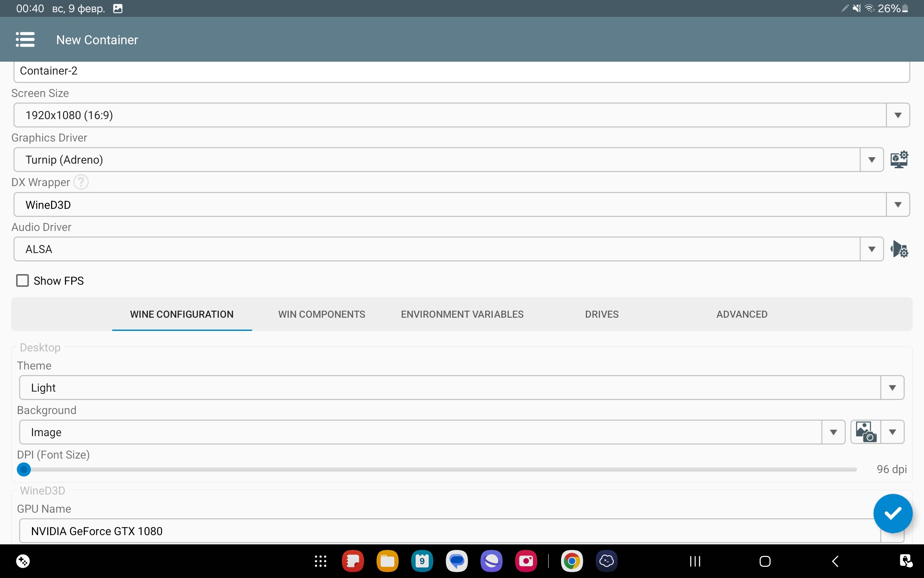Open the hamburger navigation menu
The image size is (924, 578).
(x=25, y=39)
